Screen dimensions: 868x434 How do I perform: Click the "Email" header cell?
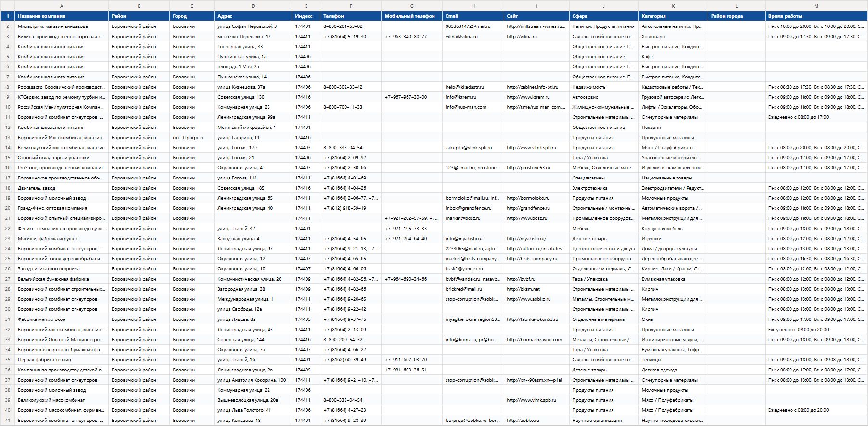pyautogui.click(x=473, y=16)
